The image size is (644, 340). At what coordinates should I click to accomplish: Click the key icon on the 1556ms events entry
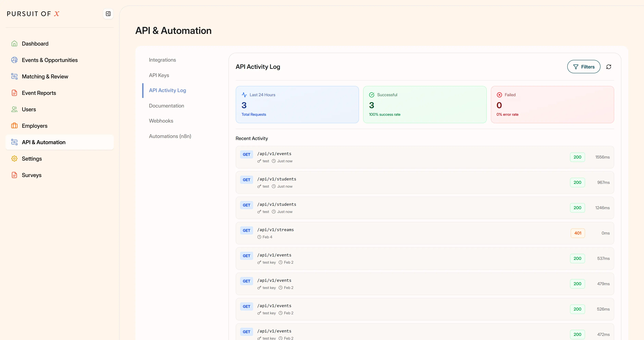259,161
